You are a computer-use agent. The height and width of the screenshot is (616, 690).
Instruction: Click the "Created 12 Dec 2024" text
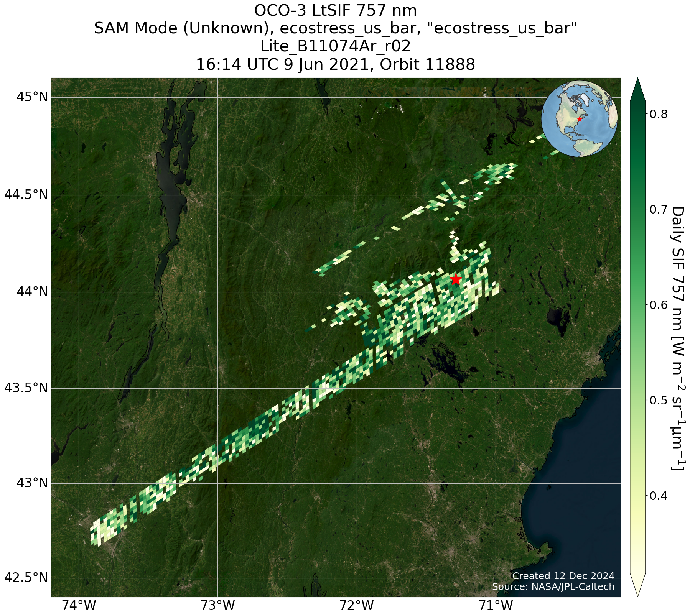pos(563,576)
